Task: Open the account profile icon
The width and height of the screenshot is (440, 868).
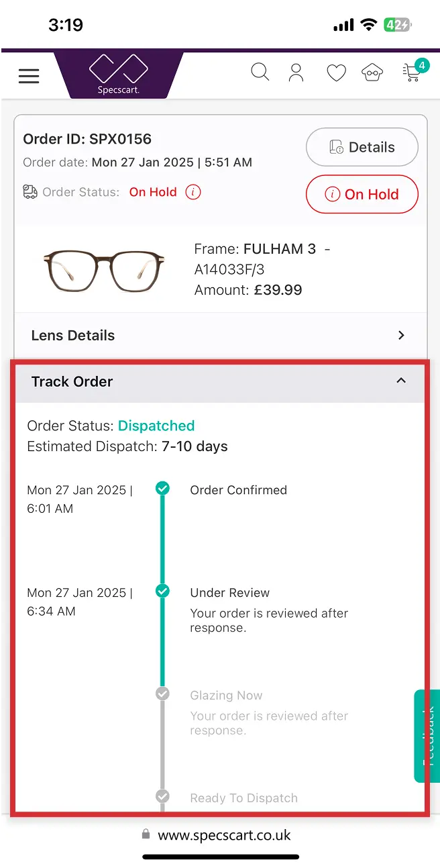Action: click(296, 72)
